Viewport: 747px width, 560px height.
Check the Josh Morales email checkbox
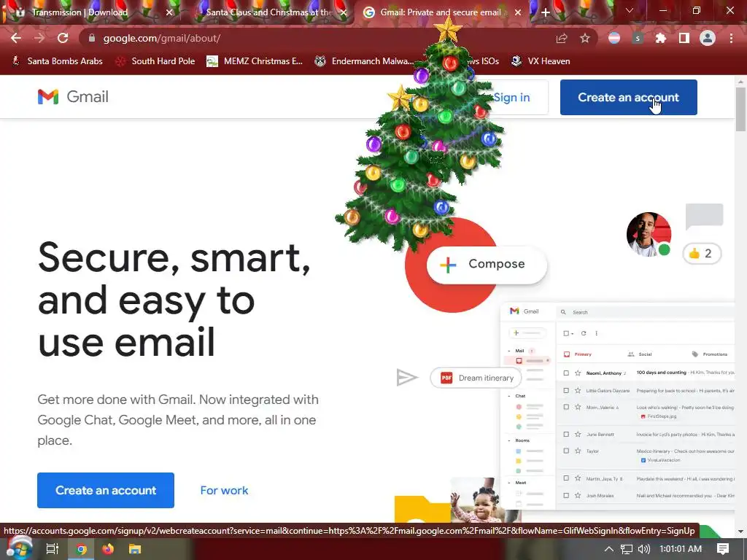point(566,495)
